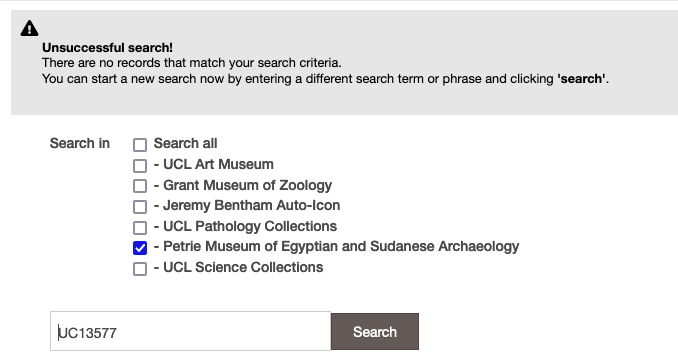Check the UCL Pathology Collections box
This screenshot has height=363, width=678.
(140, 227)
